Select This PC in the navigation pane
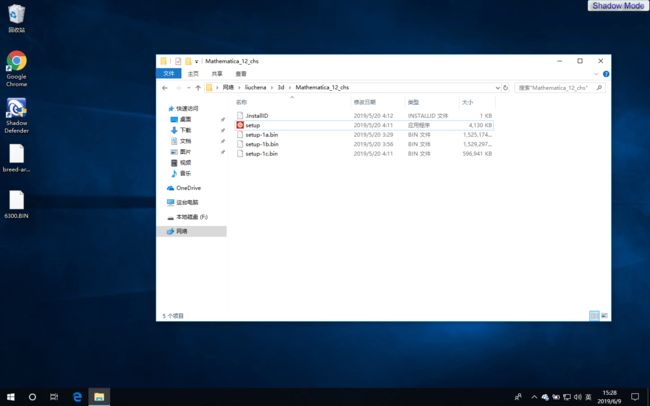The width and height of the screenshot is (650, 406). (x=182, y=202)
